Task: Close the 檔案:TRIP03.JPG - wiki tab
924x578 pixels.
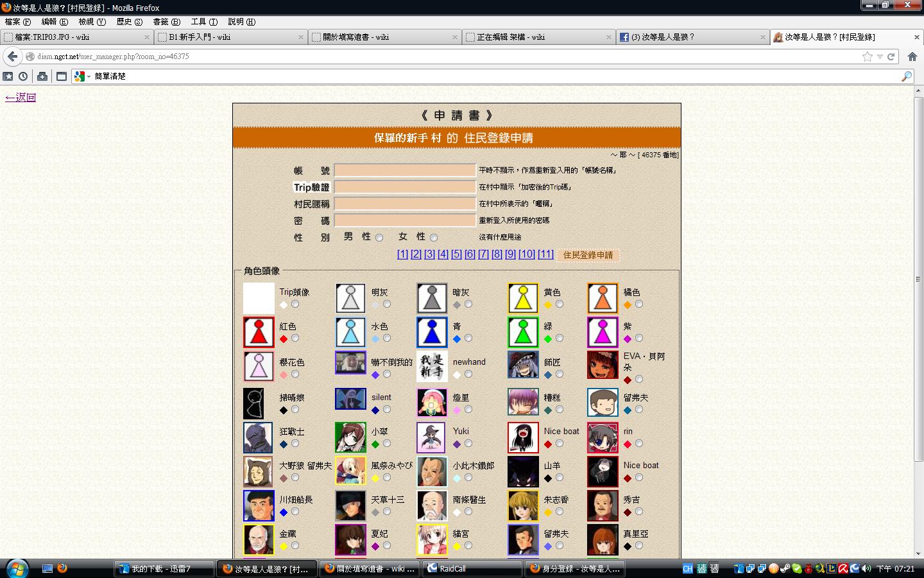Action: click(147, 37)
